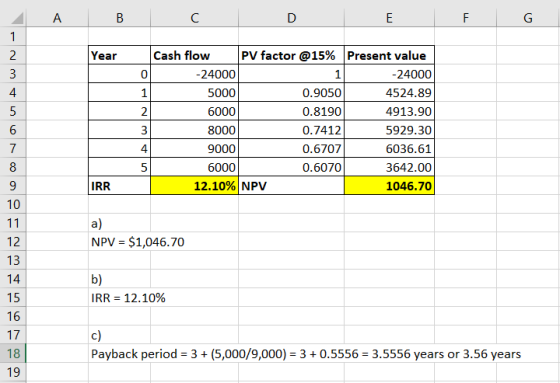560x383 pixels.
Task: Select column B header
Action: click(x=120, y=18)
